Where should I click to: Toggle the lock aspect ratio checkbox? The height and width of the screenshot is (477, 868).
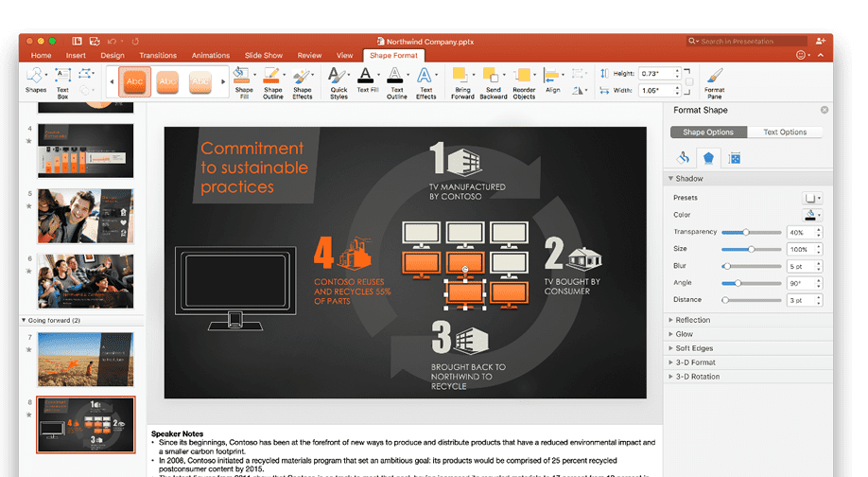[689, 82]
